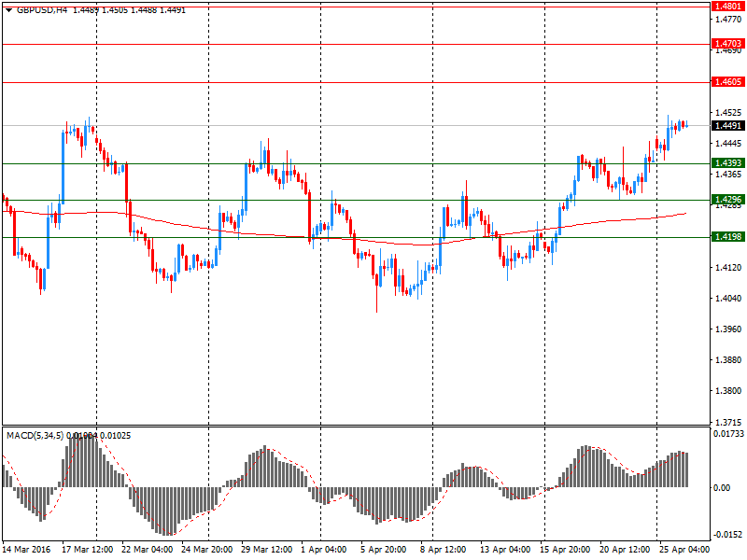Select the GBPUSD,H4 chart title text

[42, 10]
